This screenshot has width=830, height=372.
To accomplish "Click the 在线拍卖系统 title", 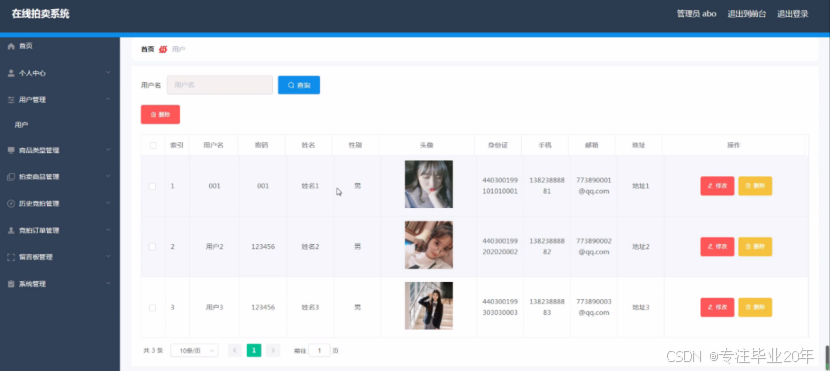I will 41,14.
